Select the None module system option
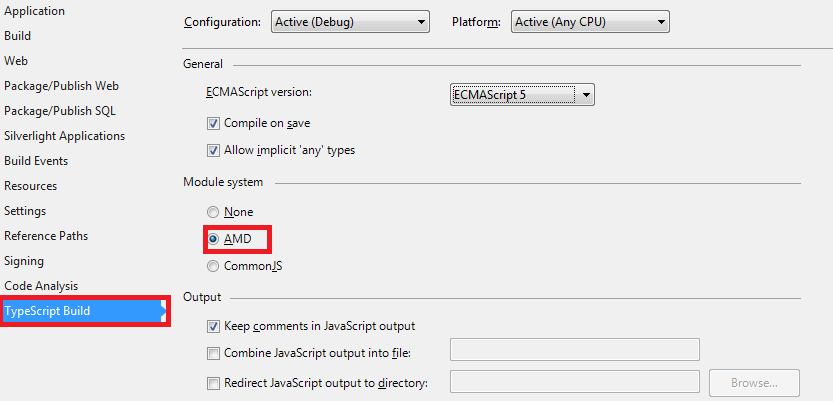 [213, 212]
